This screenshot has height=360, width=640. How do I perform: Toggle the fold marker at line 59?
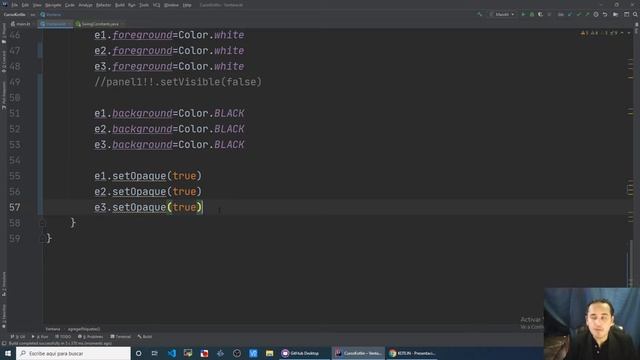(42, 238)
